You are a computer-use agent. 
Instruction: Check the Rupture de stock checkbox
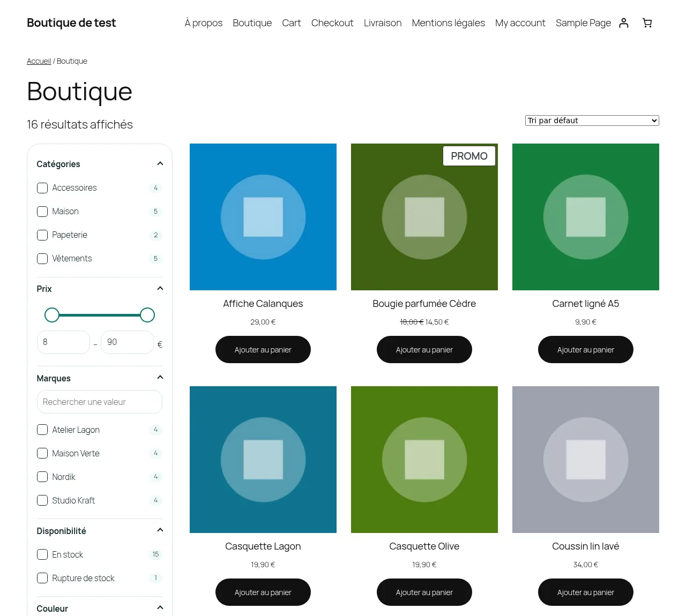tap(42, 578)
